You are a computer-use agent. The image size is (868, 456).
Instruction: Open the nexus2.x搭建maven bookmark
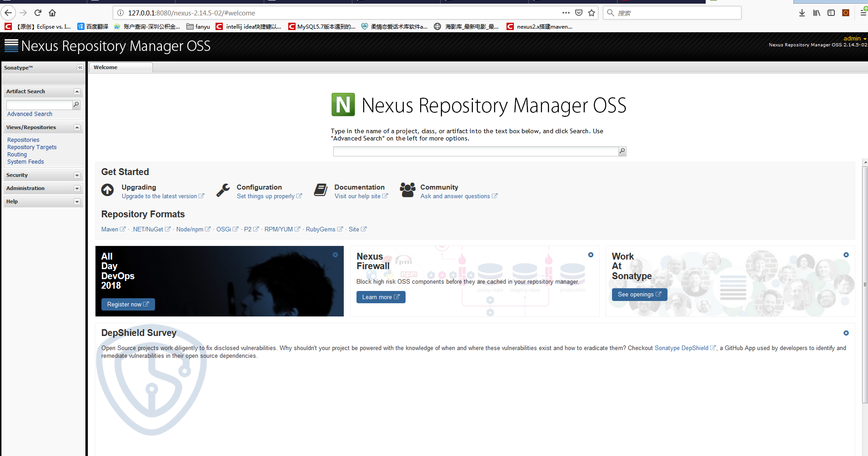539,26
